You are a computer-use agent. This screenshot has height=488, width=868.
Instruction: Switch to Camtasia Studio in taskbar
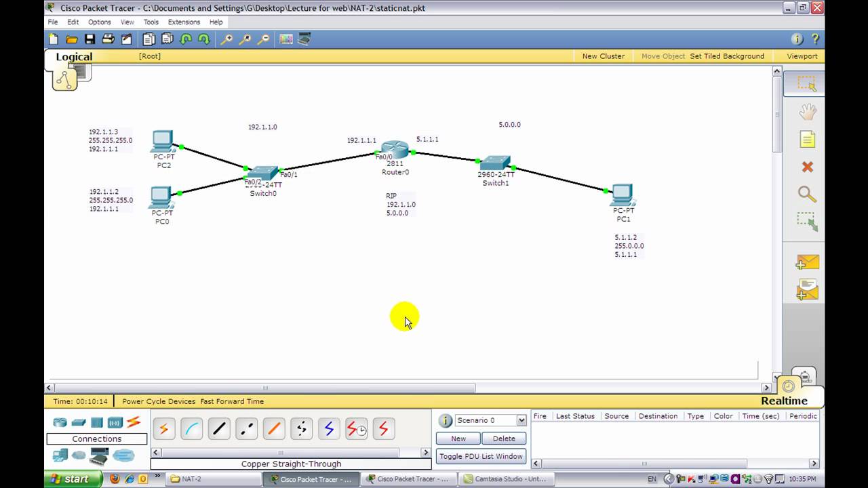tap(505, 479)
